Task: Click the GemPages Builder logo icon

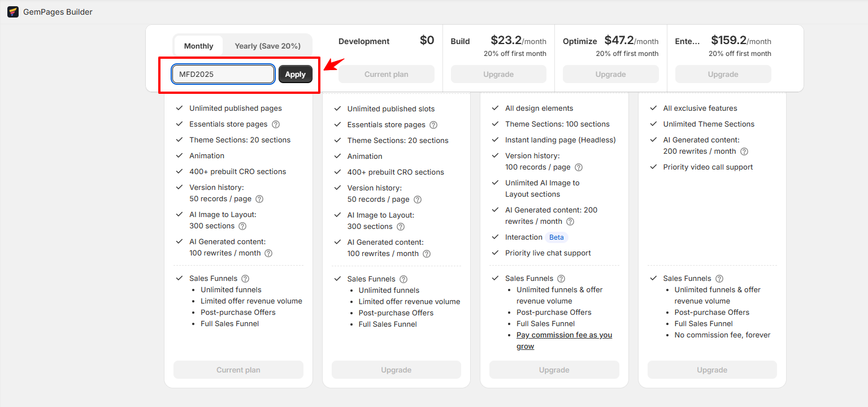Action: [x=12, y=12]
